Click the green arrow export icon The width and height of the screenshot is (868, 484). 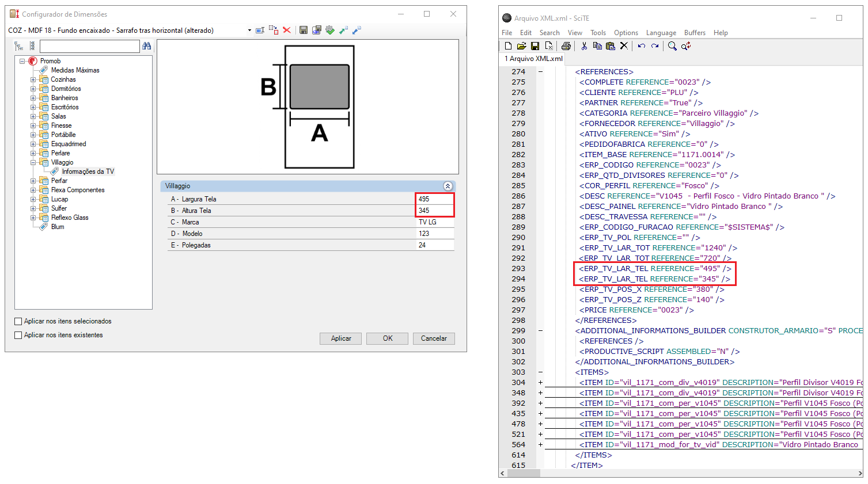coord(343,30)
